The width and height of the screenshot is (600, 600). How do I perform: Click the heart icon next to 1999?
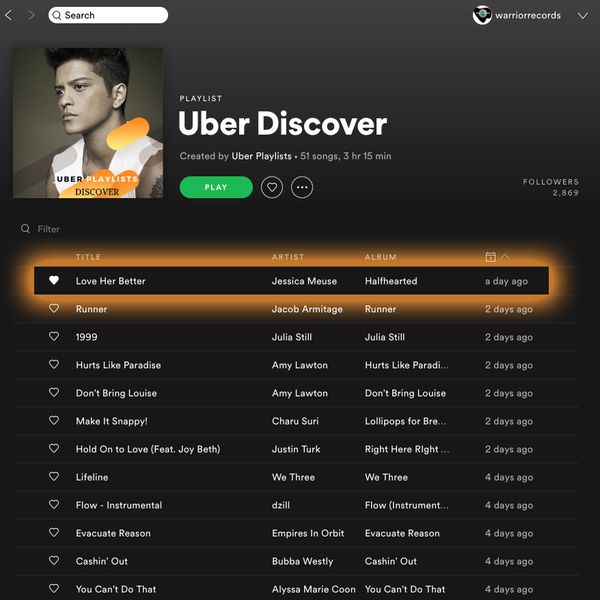coord(54,337)
